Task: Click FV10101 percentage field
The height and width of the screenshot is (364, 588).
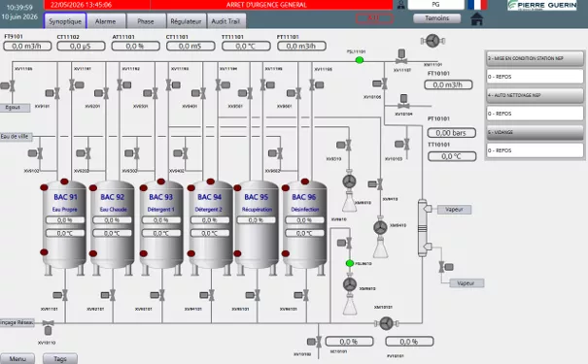Action: point(409,342)
